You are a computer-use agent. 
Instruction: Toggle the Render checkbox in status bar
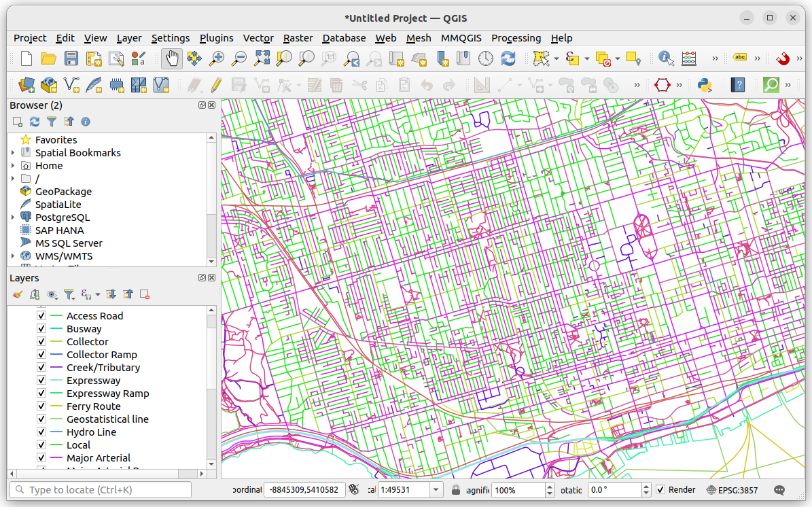[x=660, y=489]
